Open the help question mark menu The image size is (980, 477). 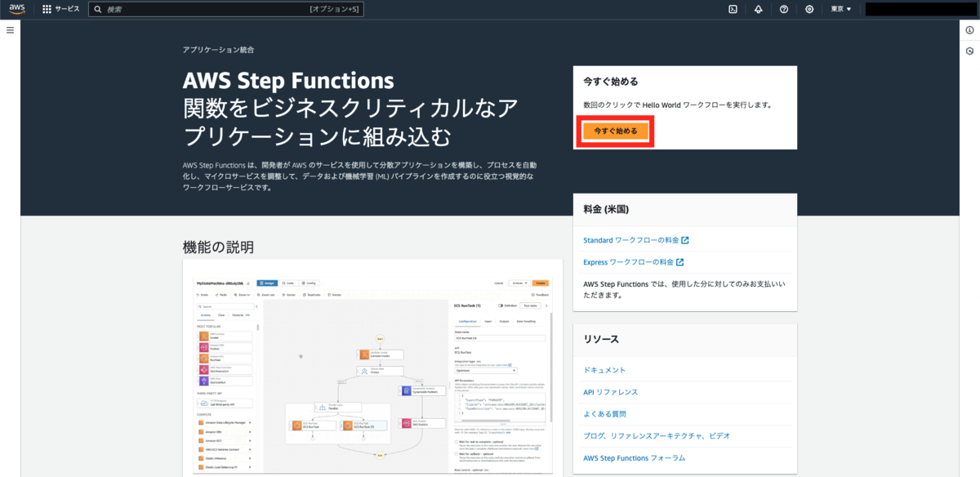click(784, 9)
